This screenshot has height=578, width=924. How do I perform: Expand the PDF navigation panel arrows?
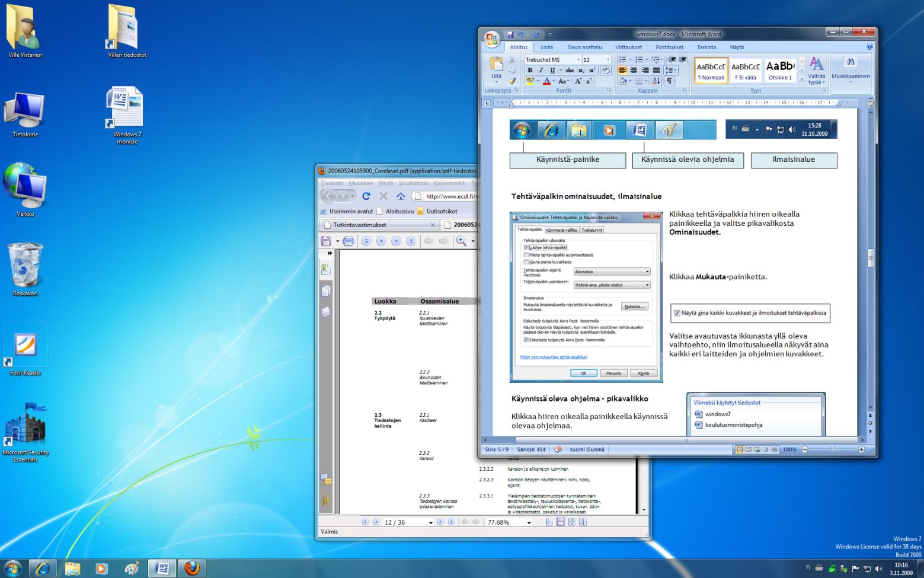330,253
